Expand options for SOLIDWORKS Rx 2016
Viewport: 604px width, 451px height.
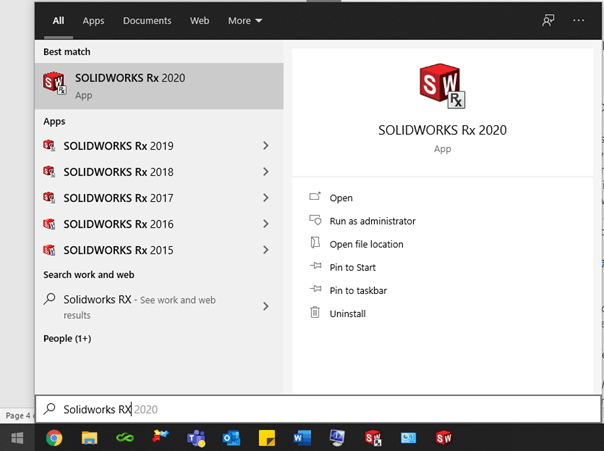tap(266, 224)
